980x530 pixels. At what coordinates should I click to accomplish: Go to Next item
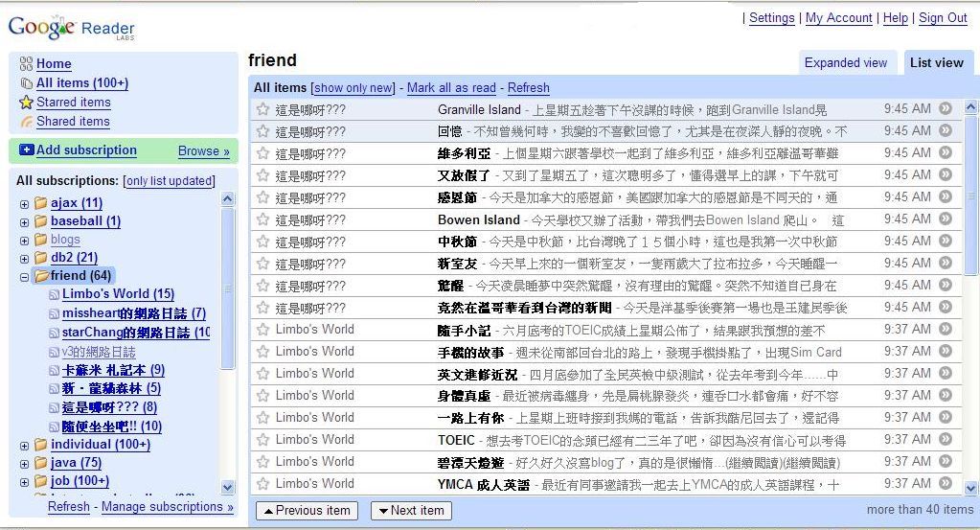point(411,511)
